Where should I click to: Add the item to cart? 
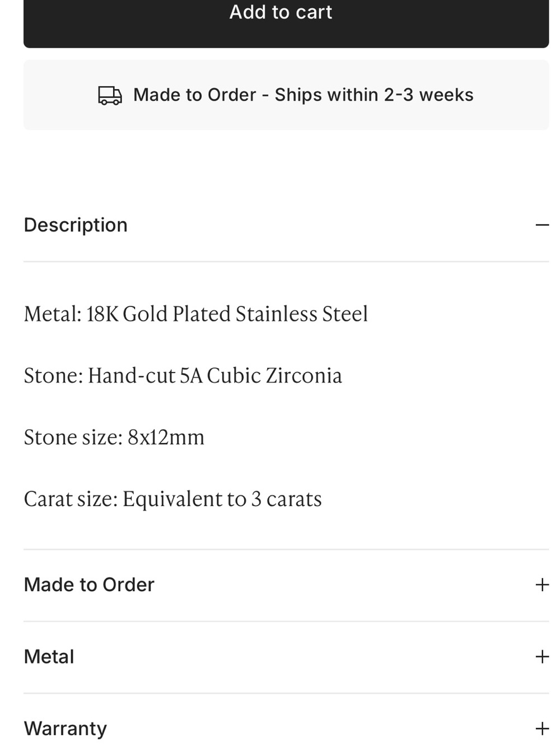click(286, 17)
